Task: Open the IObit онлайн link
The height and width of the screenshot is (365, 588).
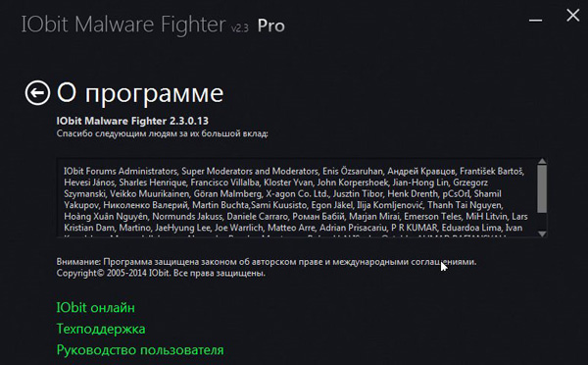Action: pyautogui.click(x=96, y=307)
